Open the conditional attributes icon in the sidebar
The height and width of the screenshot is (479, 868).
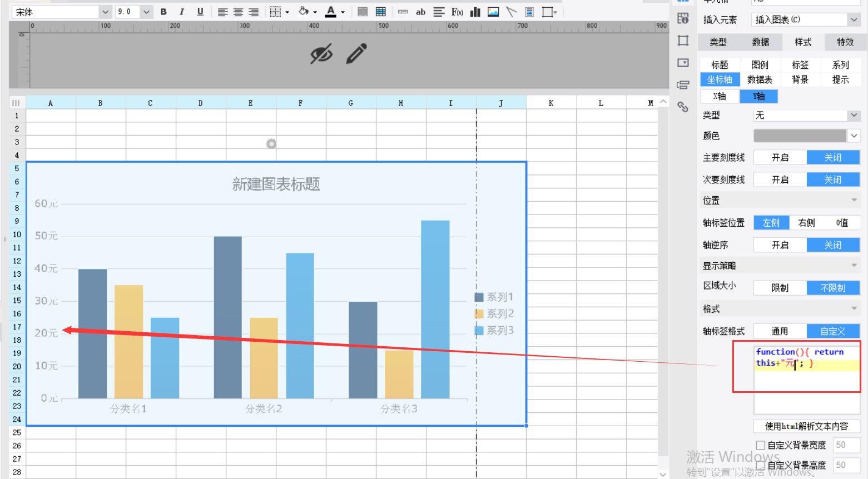683,85
